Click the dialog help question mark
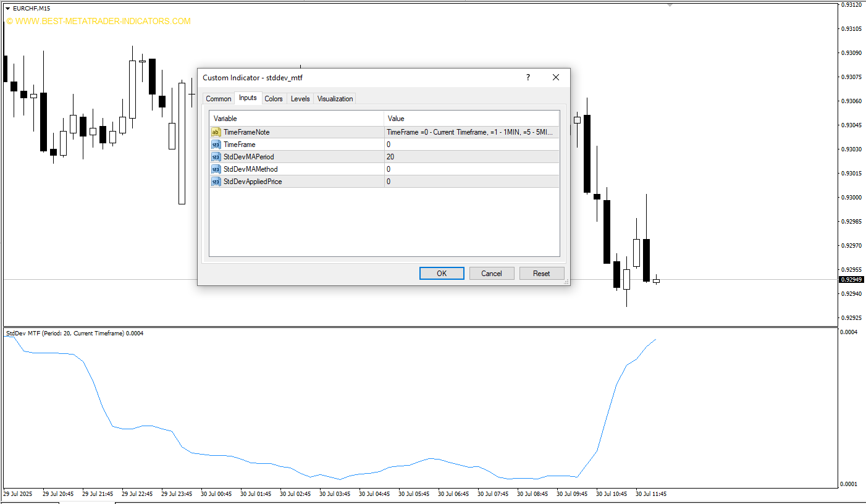Viewport: 866px width, 504px height. (x=528, y=77)
